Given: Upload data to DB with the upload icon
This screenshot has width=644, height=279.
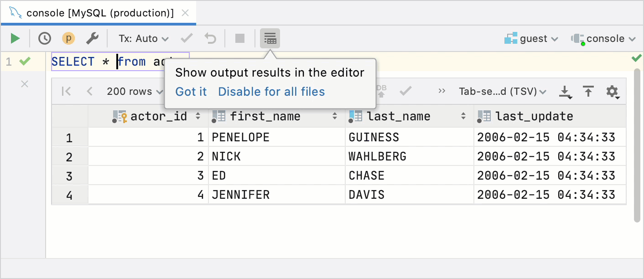Looking at the screenshot, I should click(588, 91).
